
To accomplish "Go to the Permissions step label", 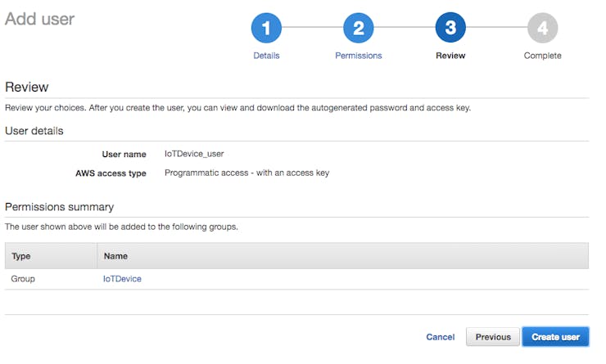I will (358, 56).
